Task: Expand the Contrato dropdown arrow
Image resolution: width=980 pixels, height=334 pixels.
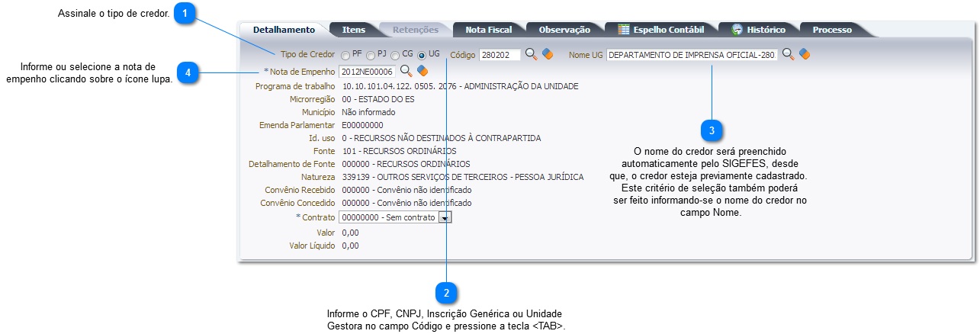Action: coord(445,217)
